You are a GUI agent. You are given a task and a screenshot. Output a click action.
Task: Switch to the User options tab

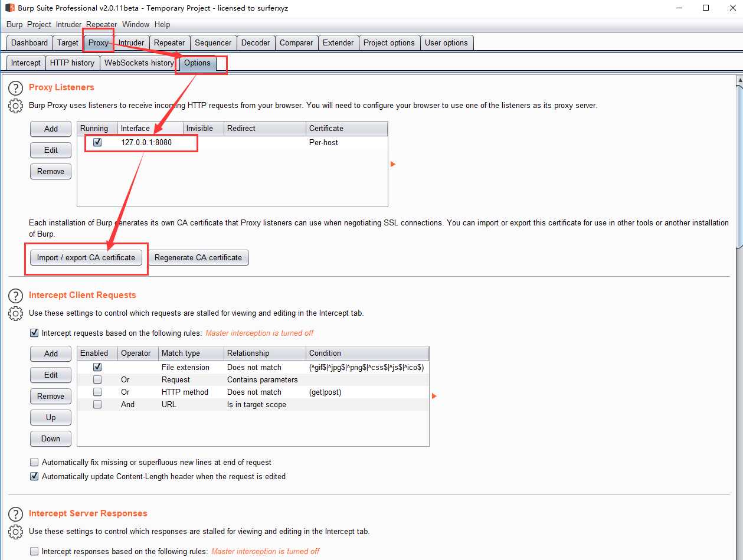click(446, 42)
